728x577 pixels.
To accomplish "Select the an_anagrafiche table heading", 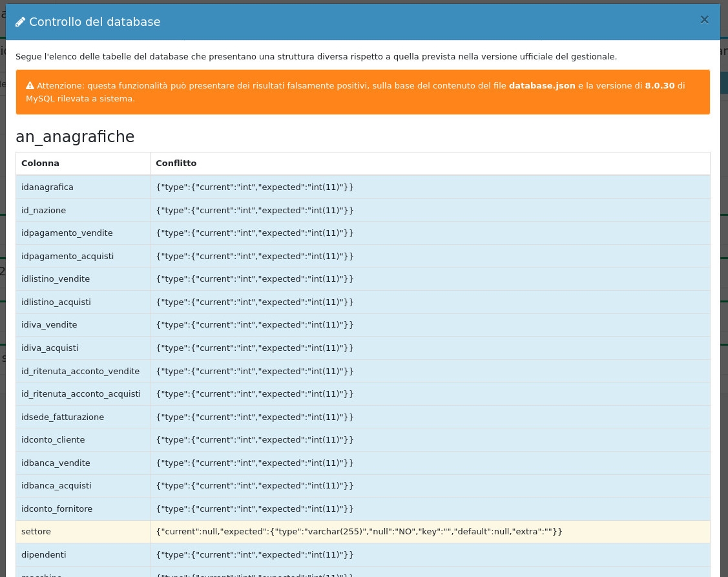I will (x=75, y=137).
